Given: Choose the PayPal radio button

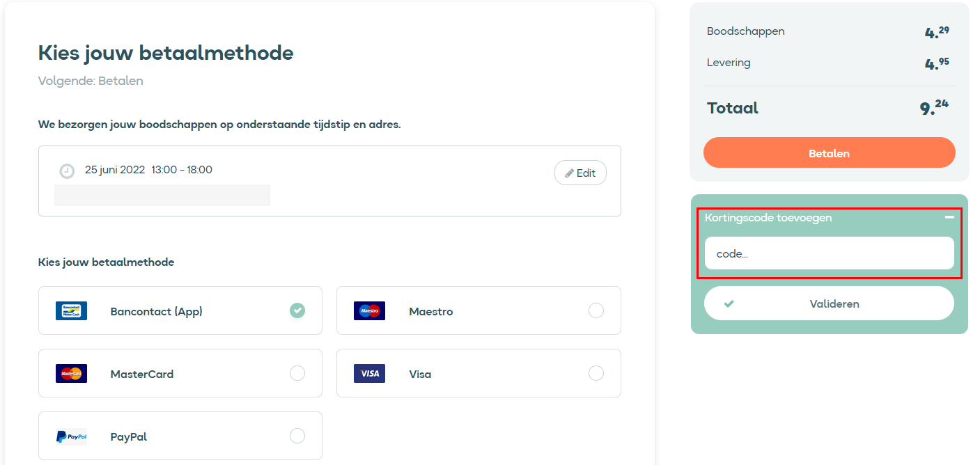Looking at the screenshot, I should pos(297,436).
